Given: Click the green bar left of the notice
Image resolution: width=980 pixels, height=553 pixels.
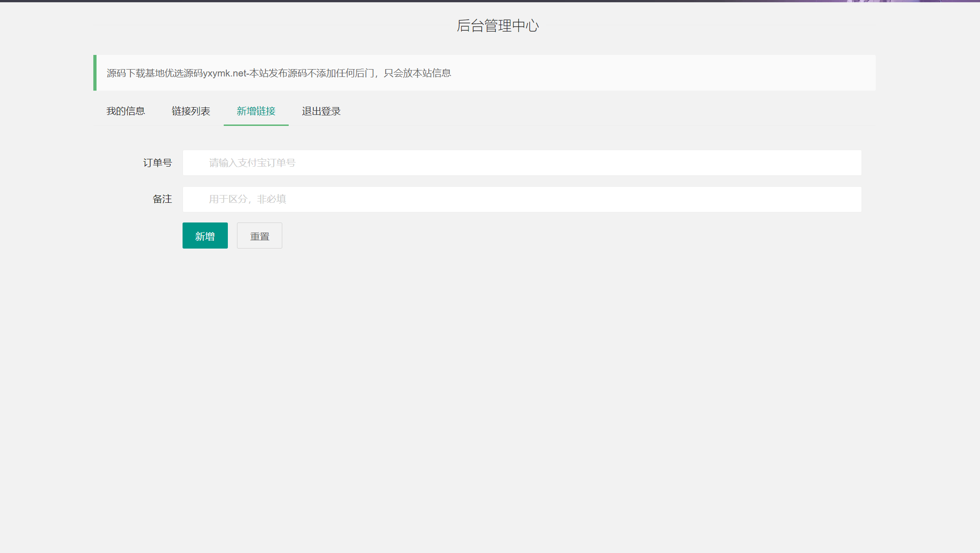Looking at the screenshot, I should click(x=95, y=73).
